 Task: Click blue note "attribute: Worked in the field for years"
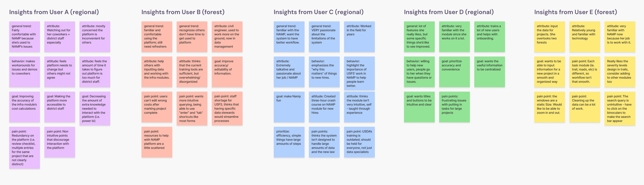[359, 37]
